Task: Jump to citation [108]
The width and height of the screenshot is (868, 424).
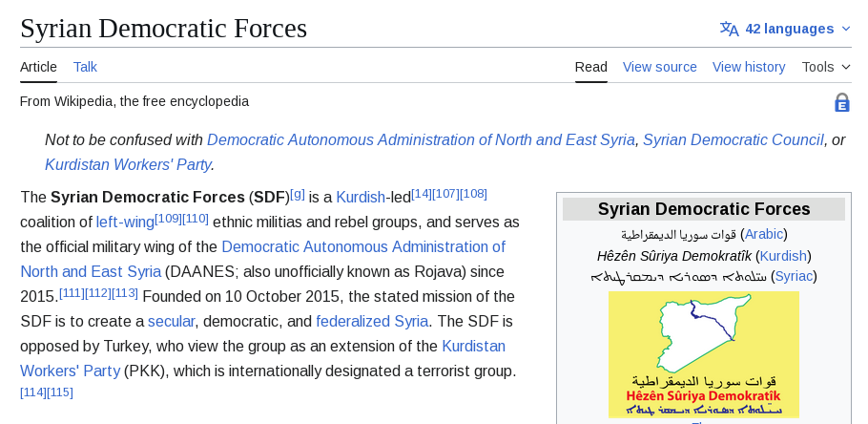Action: click(x=473, y=194)
